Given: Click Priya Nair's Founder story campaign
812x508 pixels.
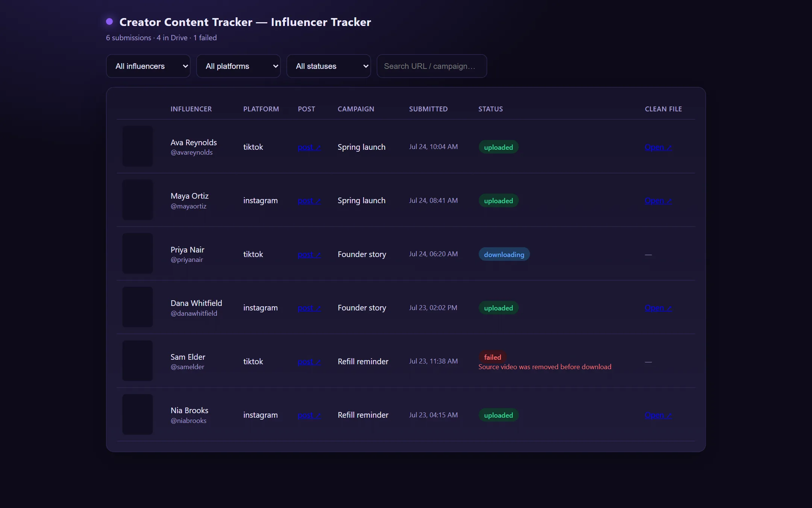Looking at the screenshot, I should coord(362,254).
